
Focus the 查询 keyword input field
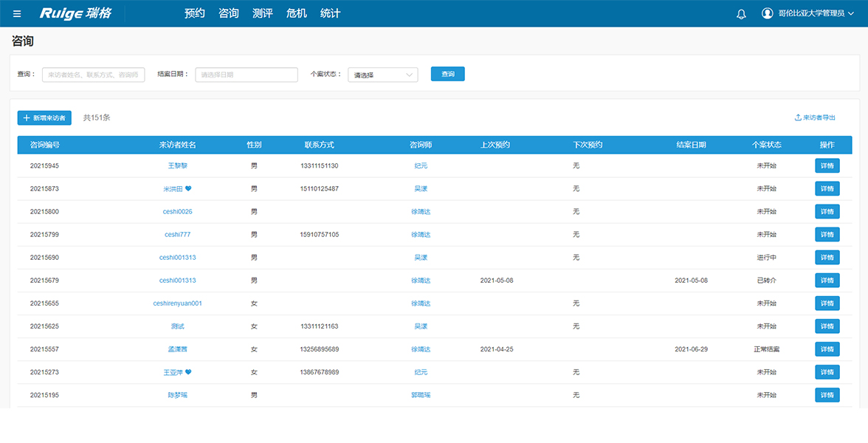93,75
